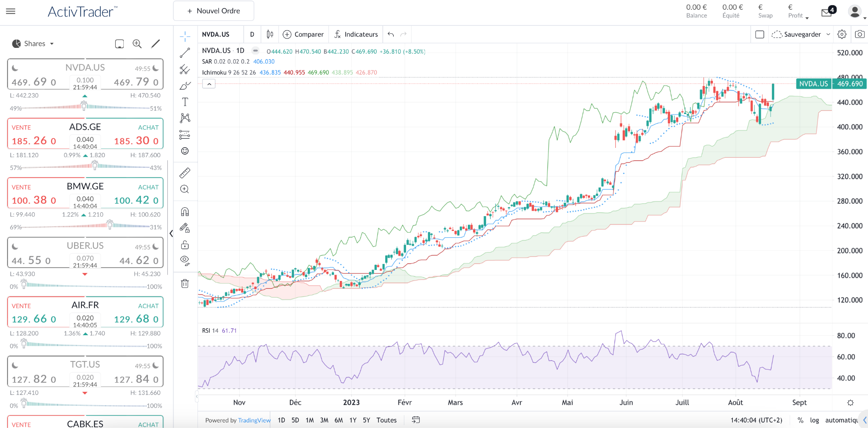Screen dimensions: 868x428
Task: Toggle log scale mode
Action: click(814, 420)
